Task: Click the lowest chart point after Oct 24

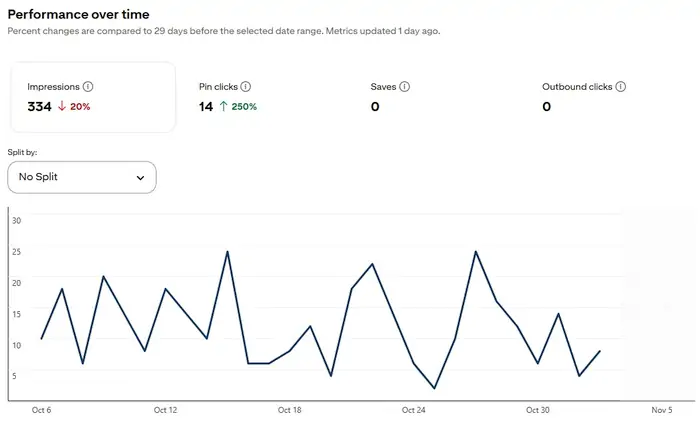Action: (434, 388)
